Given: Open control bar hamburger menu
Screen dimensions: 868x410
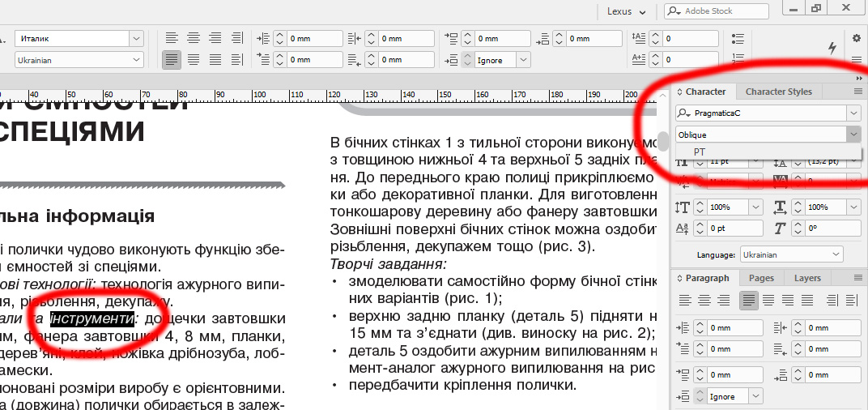Looking at the screenshot, I should (x=856, y=60).
